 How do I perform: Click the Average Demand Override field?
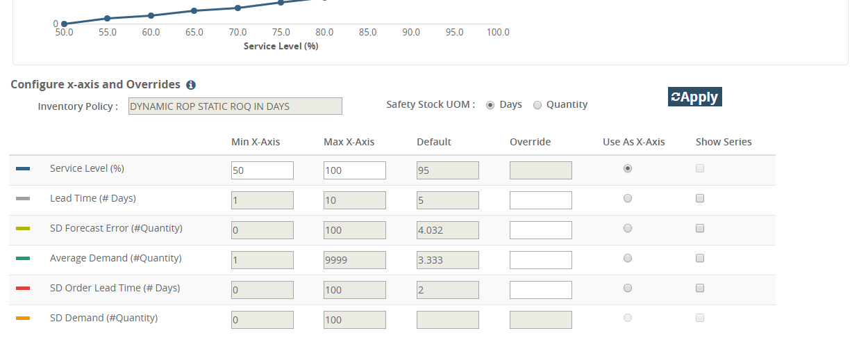pos(540,260)
